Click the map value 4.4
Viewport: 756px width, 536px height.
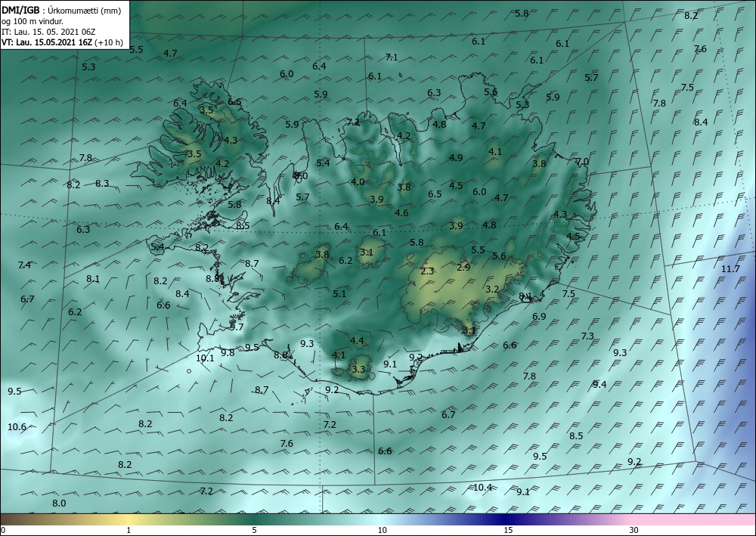[x=357, y=341]
